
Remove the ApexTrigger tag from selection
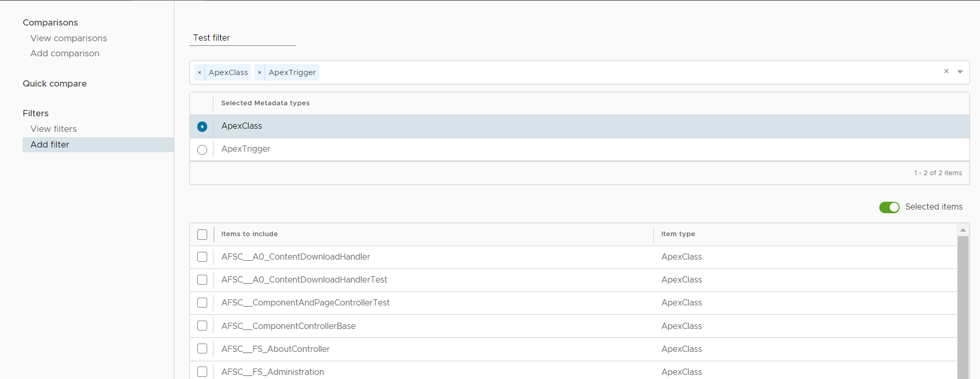259,72
